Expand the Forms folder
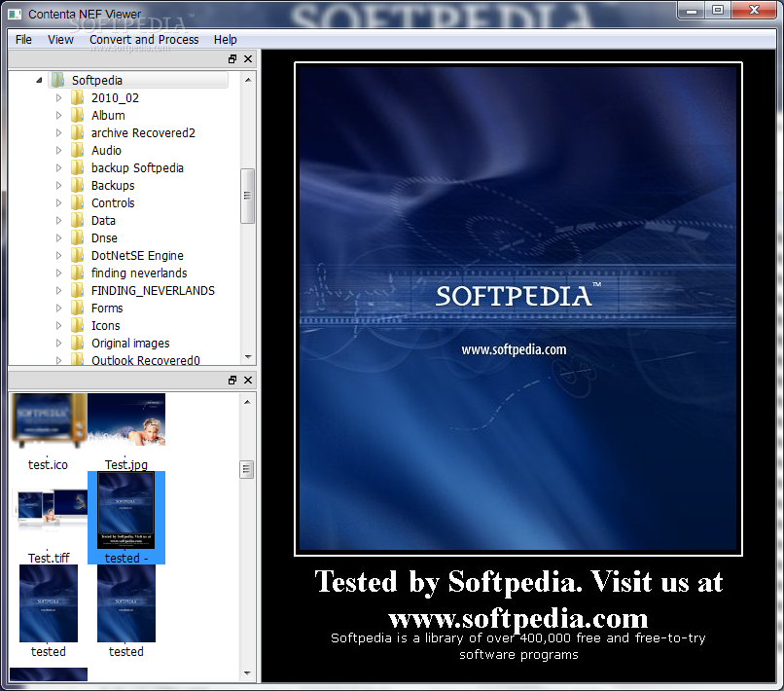 [x=58, y=308]
